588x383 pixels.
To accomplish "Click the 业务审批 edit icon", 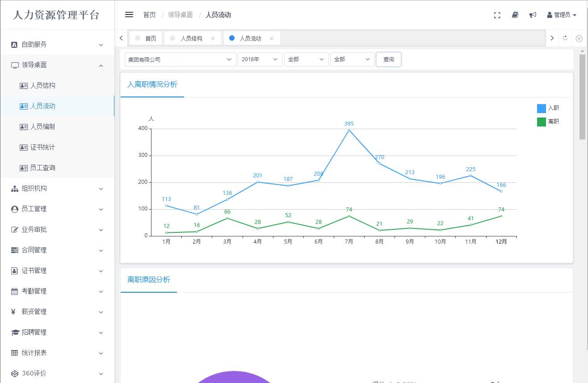I will pos(15,230).
